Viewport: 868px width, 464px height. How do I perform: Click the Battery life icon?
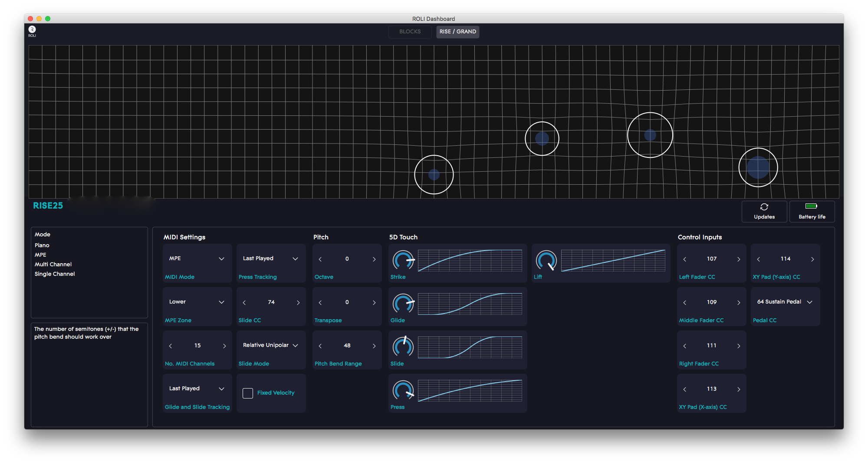(811, 206)
